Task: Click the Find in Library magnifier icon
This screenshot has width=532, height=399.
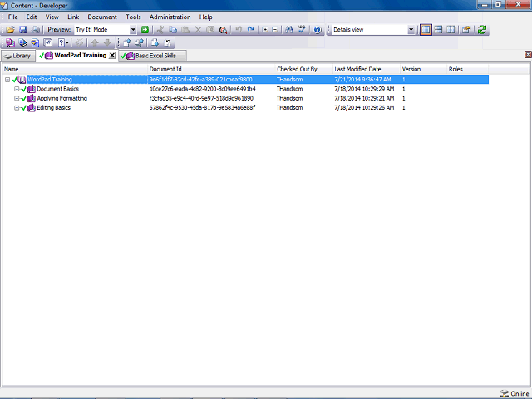Action: [x=223, y=30]
